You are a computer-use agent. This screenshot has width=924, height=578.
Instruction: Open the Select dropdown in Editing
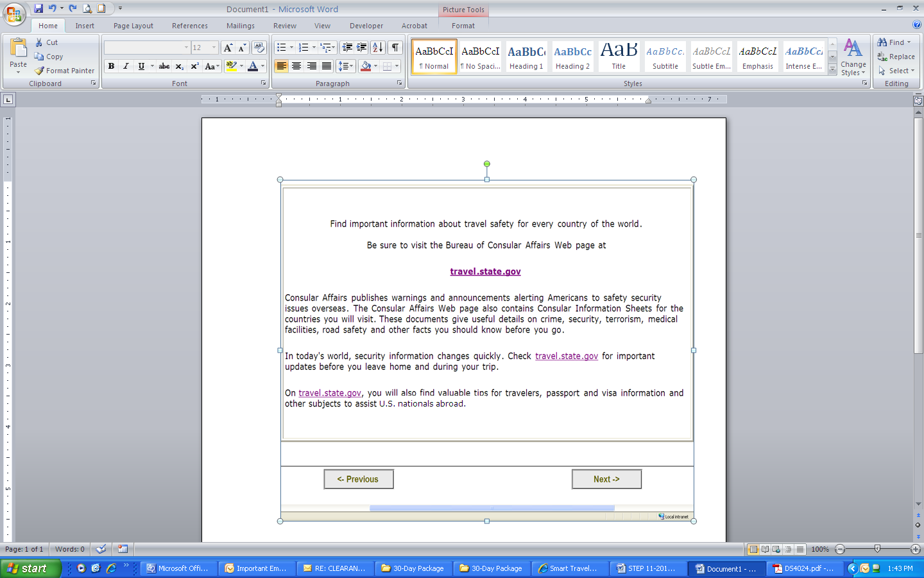coord(896,71)
